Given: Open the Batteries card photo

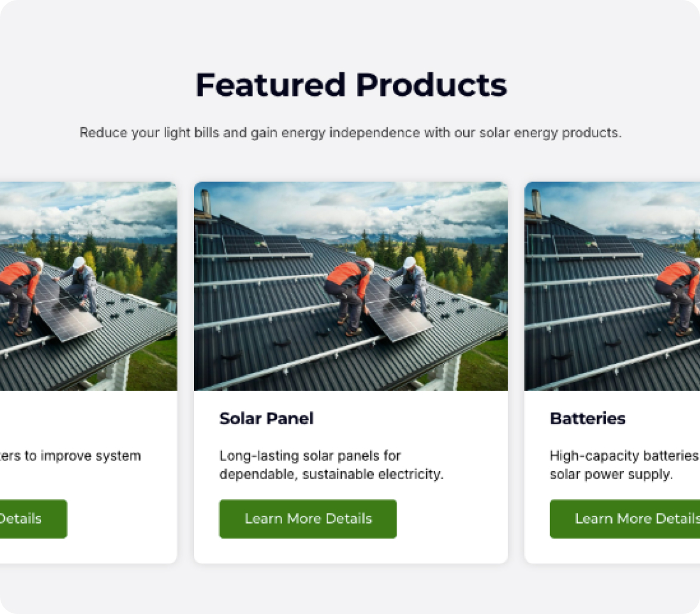Looking at the screenshot, I should 612,286.
